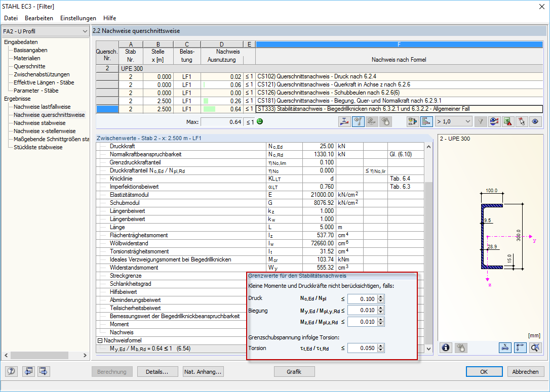The image size is (550, 392).
Task: Select Parameter - Stäbe in navigator
Action: 36,91
